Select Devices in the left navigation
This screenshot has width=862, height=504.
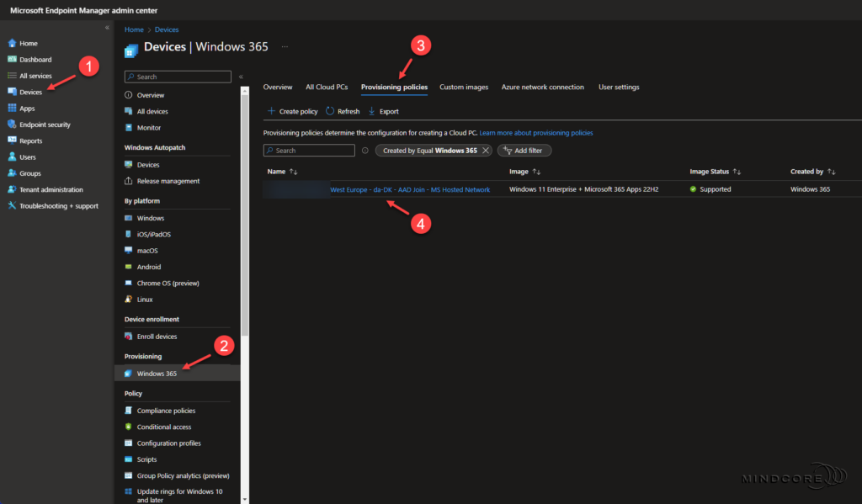pos(32,91)
